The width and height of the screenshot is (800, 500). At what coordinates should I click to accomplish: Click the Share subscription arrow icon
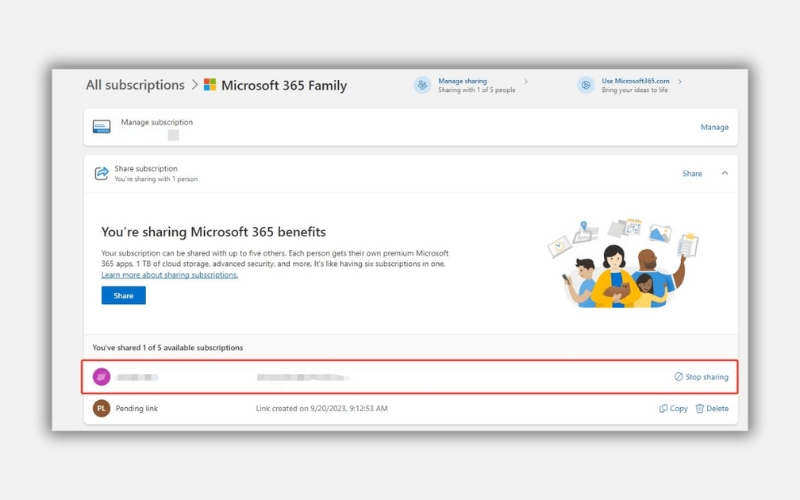point(102,173)
